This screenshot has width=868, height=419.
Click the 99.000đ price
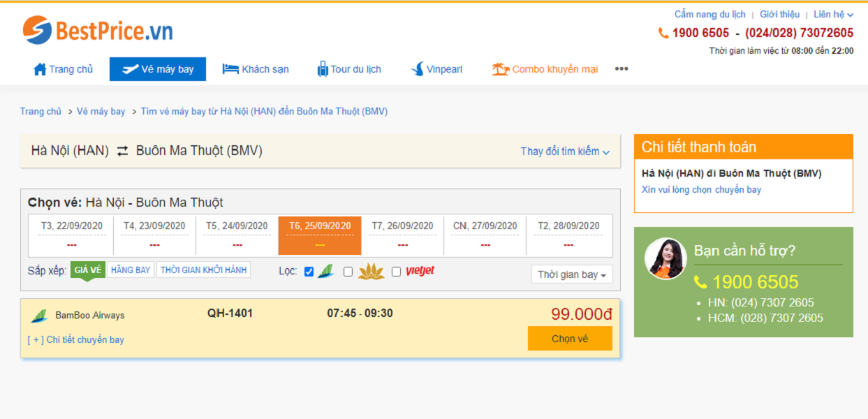(x=582, y=314)
